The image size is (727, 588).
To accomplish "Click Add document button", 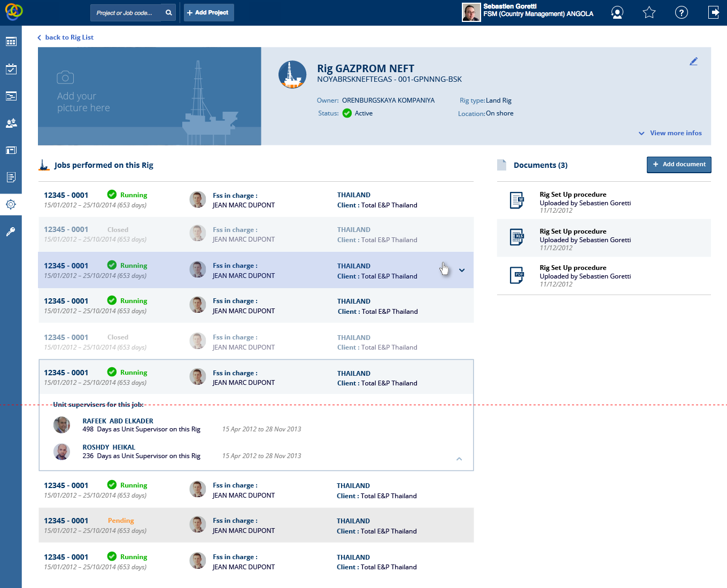I will point(679,165).
